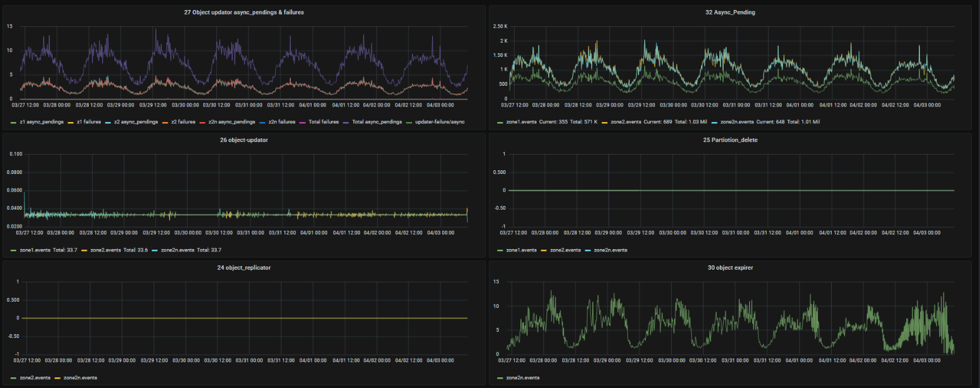Open the '26 object-updator' panel title menu
Image resolution: width=980 pixels, height=388 pixels.
(x=245, y=140)
